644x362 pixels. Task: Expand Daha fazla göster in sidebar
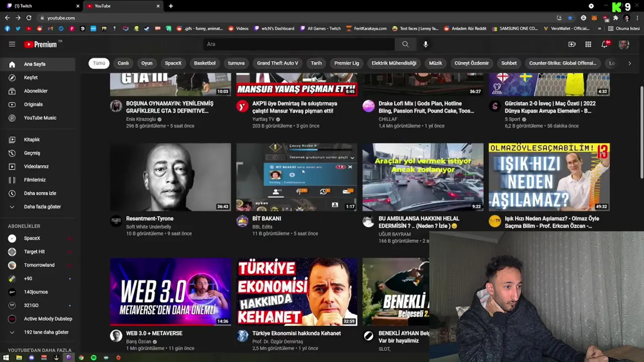(38, 207)
